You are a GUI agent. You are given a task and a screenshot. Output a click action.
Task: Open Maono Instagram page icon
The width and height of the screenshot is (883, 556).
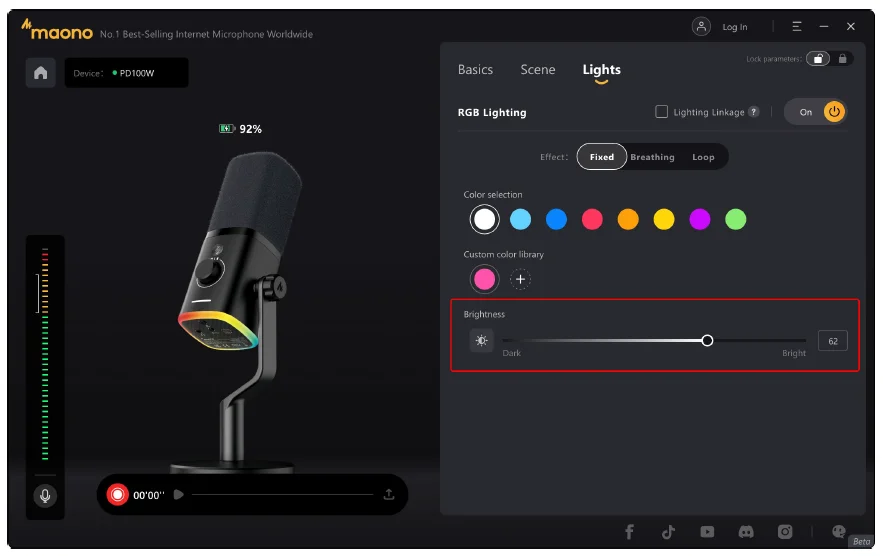[x=785, y=531]
